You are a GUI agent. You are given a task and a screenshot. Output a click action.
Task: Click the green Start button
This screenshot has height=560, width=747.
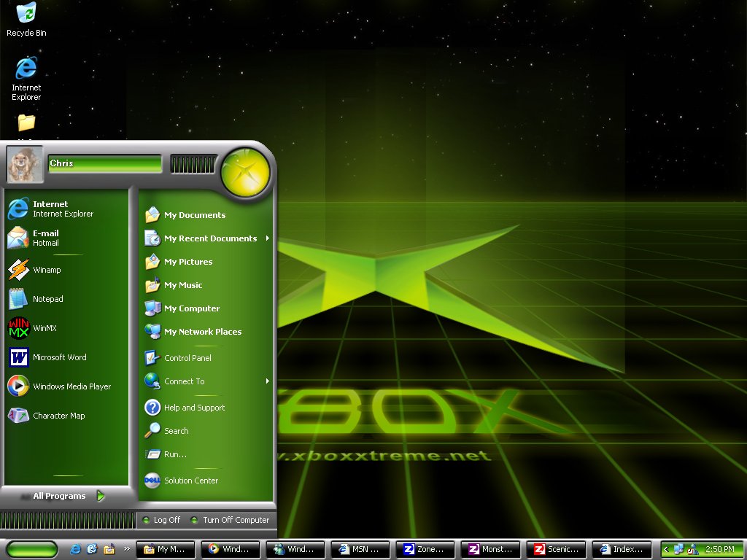click(x=32, y=550)
